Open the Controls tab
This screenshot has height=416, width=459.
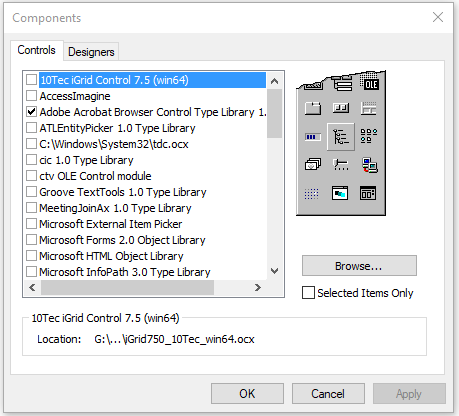[x=36, y=50]
